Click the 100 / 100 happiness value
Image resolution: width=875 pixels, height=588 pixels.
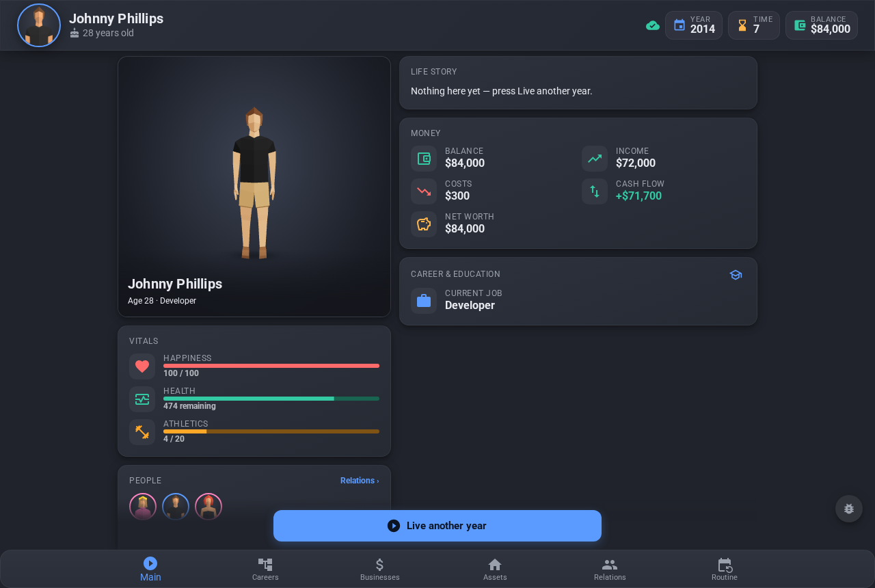(x=181, y=373)
